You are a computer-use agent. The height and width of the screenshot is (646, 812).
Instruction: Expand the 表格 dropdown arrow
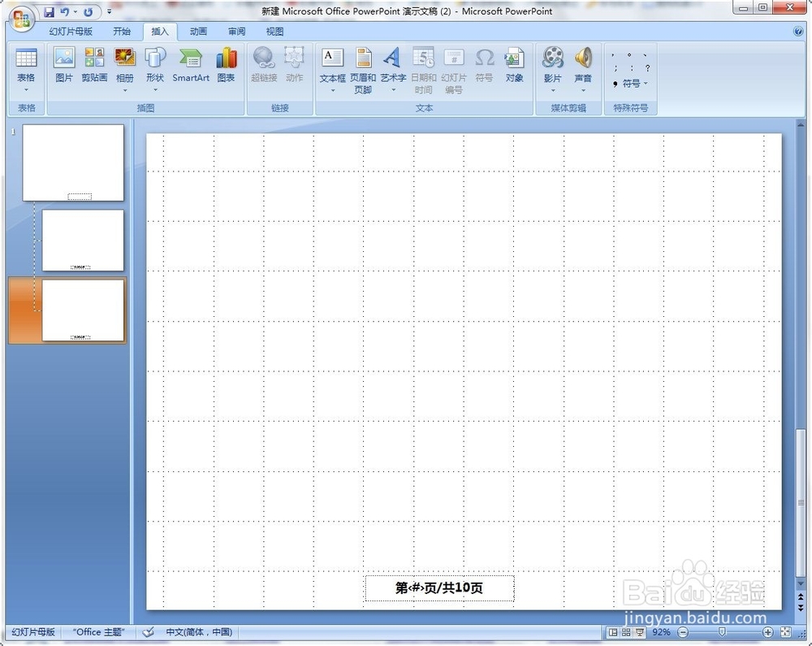pos(26,90)
